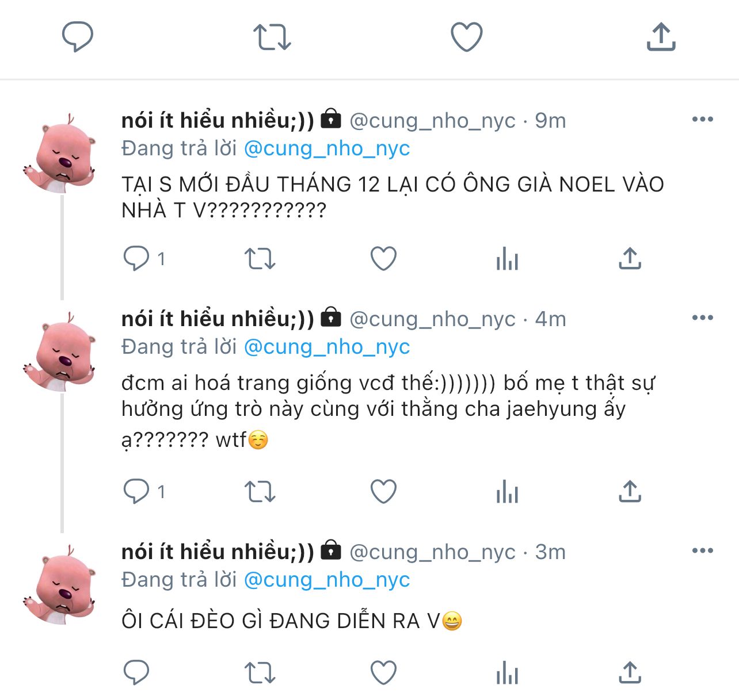The image size is (739, 700).
Task: Open more options for 4m tweet
Action: [702, 318]
